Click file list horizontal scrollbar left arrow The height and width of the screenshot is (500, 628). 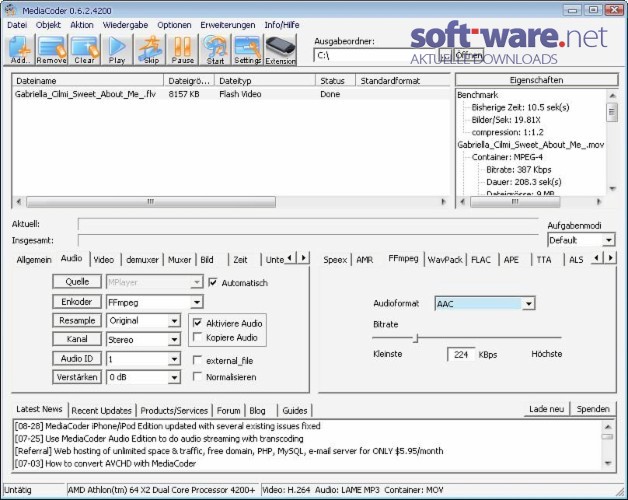(x=18, y=202)
